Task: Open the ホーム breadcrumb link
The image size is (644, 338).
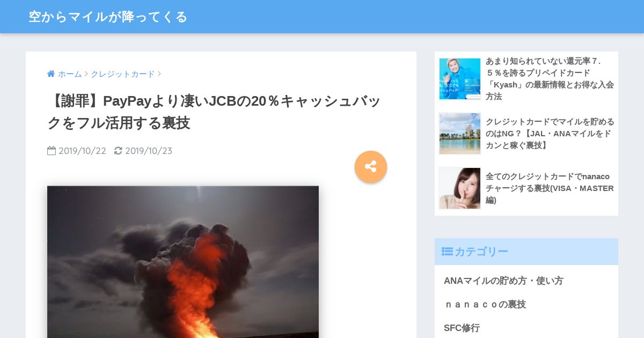Action: (70, 74)
